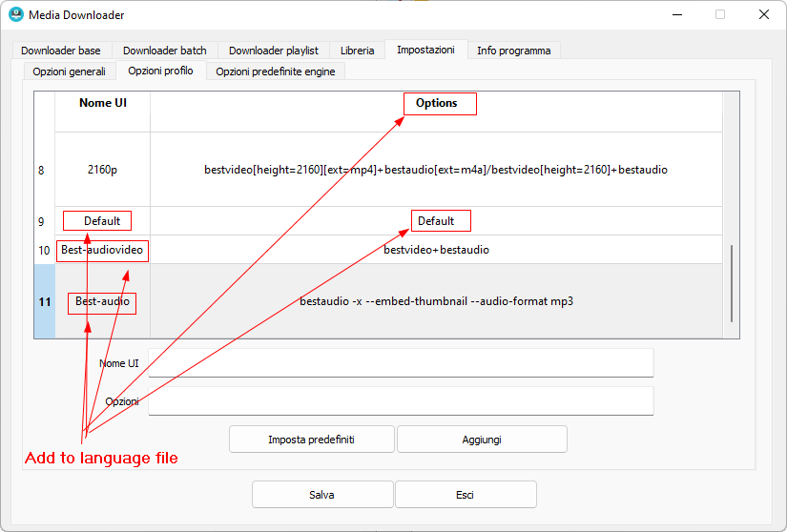Open the Downloader batch tab
The height and width of the screenshot is (532, 787).
tap(165, 51)
